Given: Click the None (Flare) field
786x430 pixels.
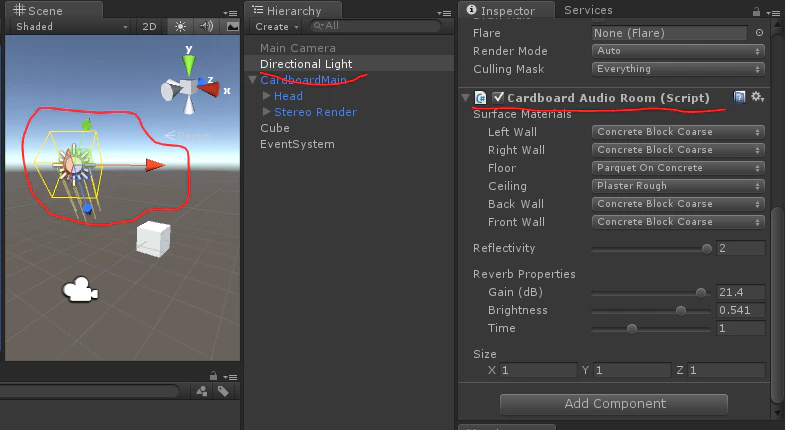Looking at the screenshot, I should (669, 33).
